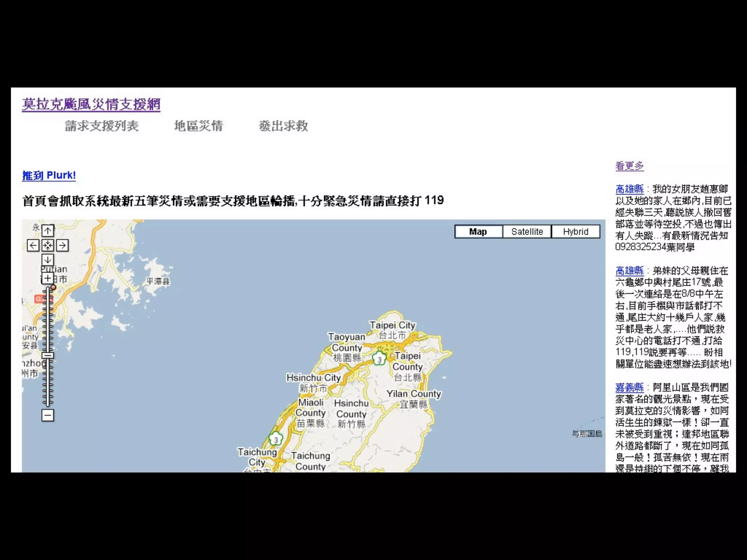The width and height of the screenshot is (747, 560).
Task: Zoom in with the plus button
Action: [x=48, y=279]
